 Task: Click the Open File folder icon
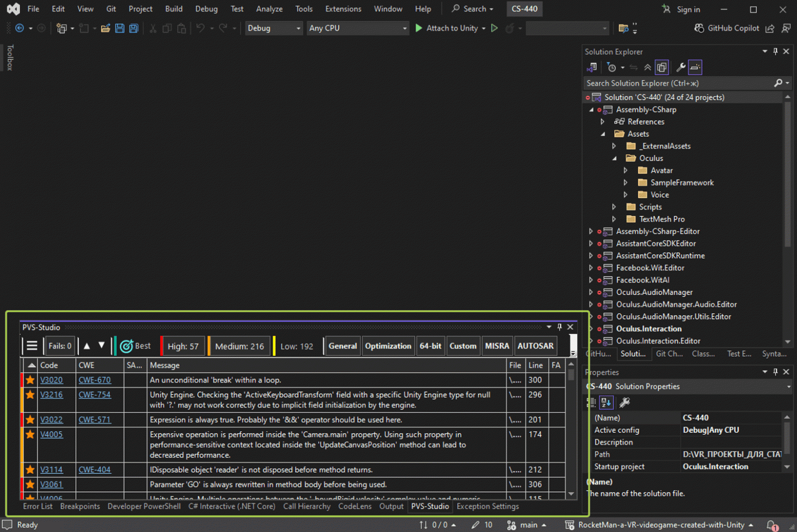(105, 29)
